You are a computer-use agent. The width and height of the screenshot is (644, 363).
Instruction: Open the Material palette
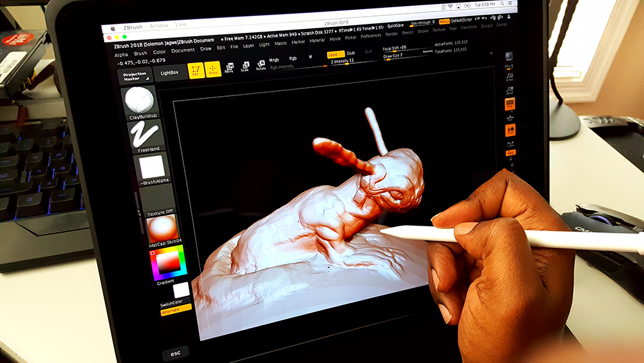click(x=317, y=40)
